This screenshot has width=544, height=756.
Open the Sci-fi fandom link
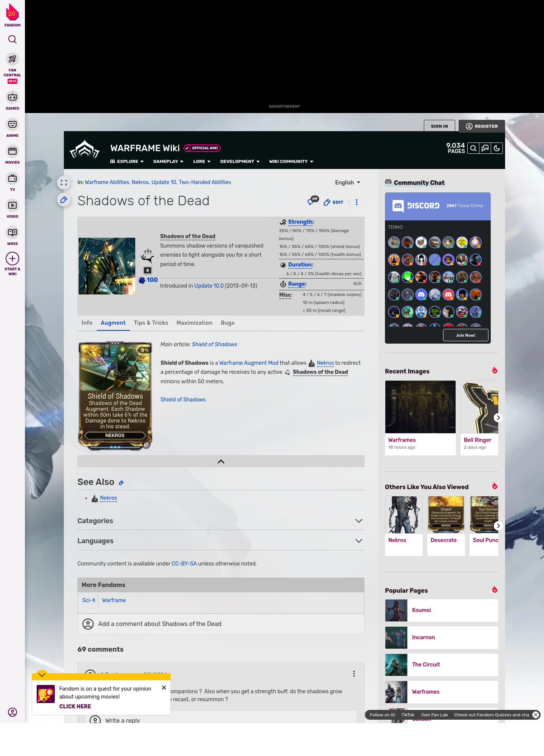(89, 600)
